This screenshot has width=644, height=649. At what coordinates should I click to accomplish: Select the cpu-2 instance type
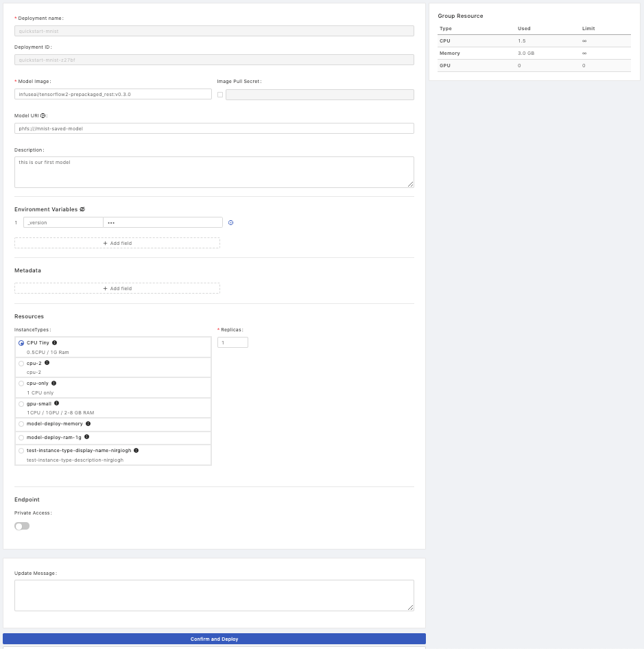tap(21, 364)
